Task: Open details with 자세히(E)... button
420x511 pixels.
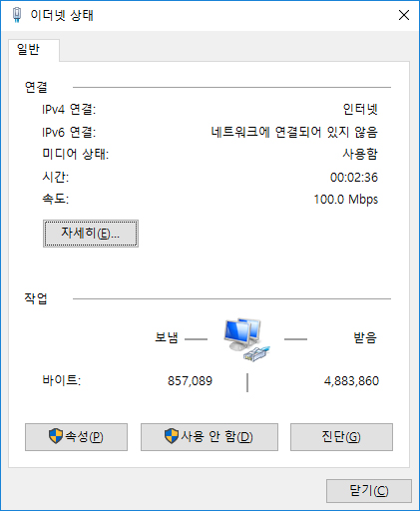Action: (91, 234)
